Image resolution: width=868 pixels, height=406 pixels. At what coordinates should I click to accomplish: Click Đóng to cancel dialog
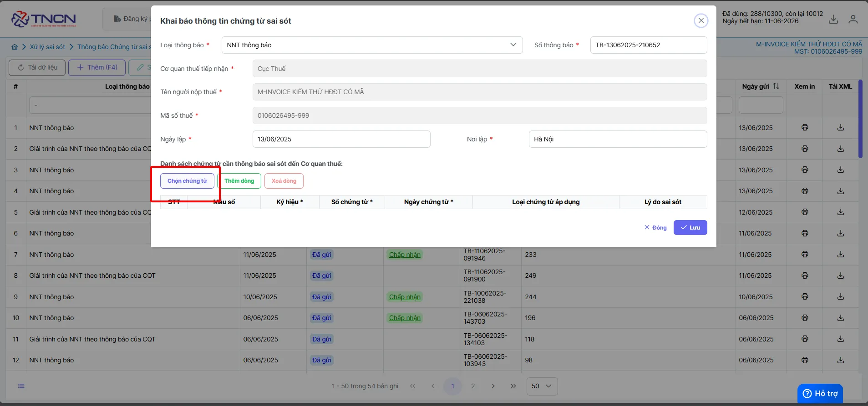point(655,228)
